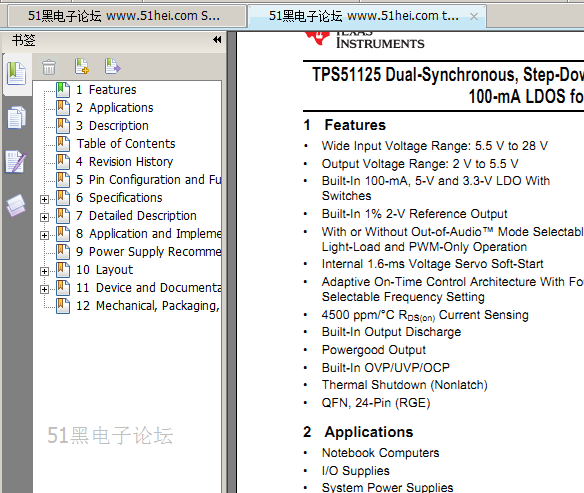Open the 4 Revision History bookmark
The image size is (584, 493).
tap(124, 162)
